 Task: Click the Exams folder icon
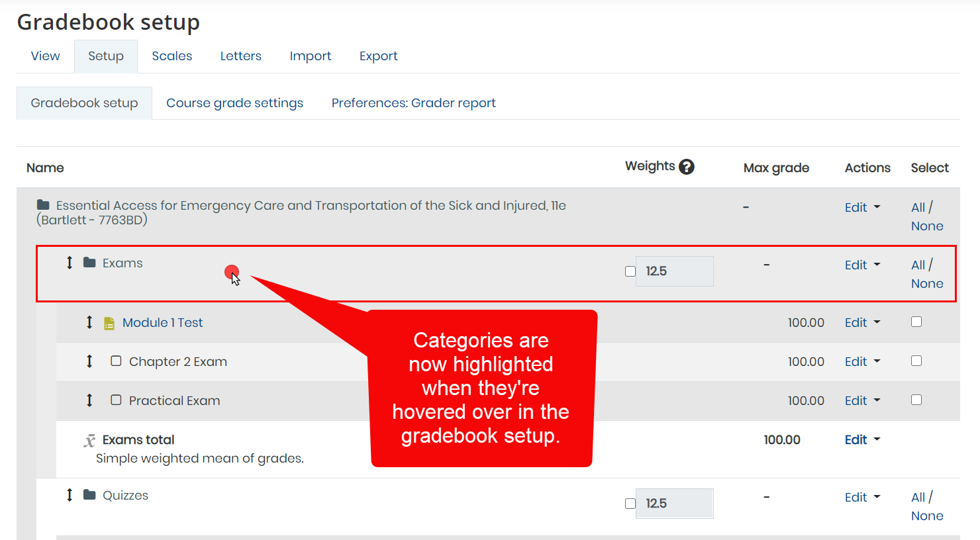[x=90, y=262]
